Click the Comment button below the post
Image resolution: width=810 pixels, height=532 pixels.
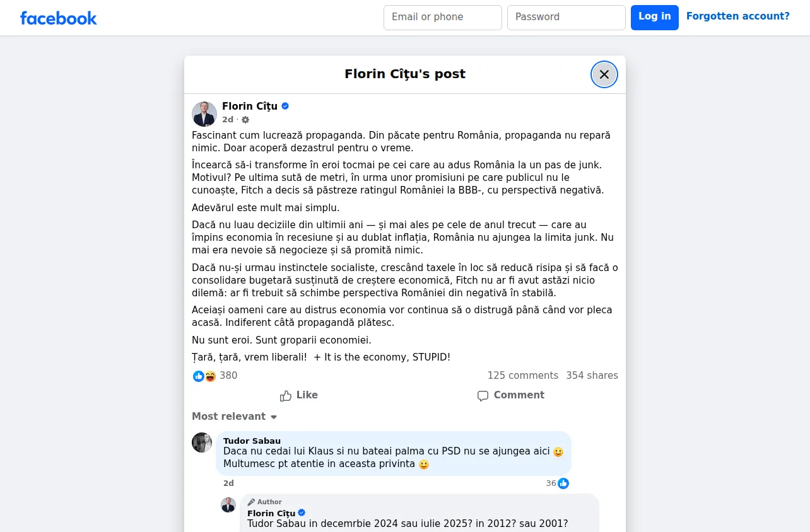tap(511, 395)
